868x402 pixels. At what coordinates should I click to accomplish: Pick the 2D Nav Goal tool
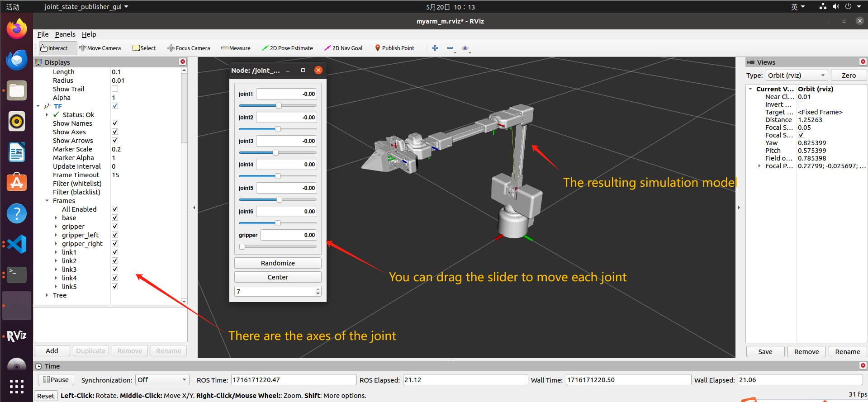[343, 48]
